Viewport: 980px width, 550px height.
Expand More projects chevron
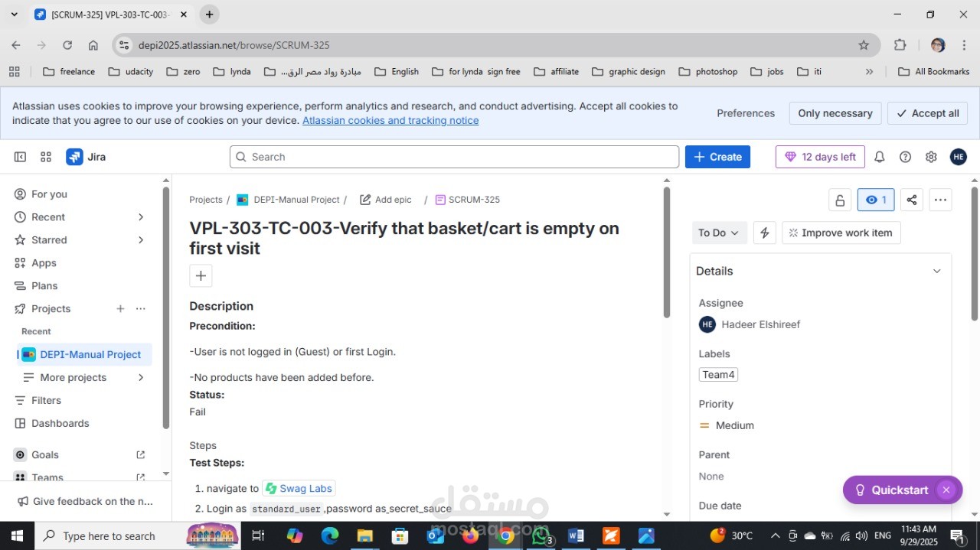pos(141,377)
